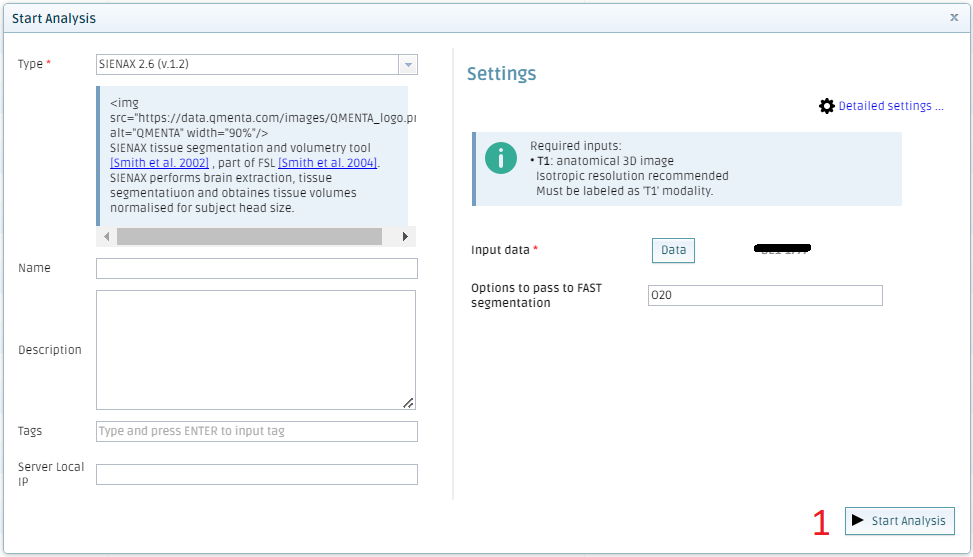The image size is (973, 557).
Task: Open the Type dropdown arrow
Action: [408, 65]
